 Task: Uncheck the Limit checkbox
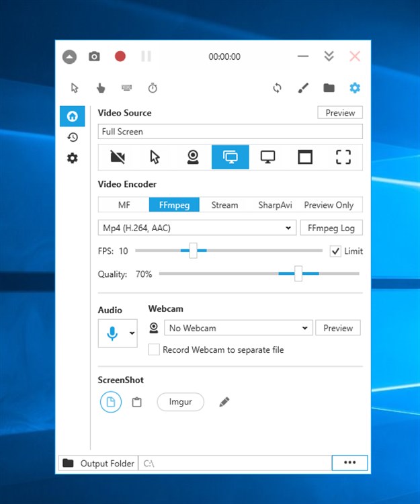[x=335, y=251]
